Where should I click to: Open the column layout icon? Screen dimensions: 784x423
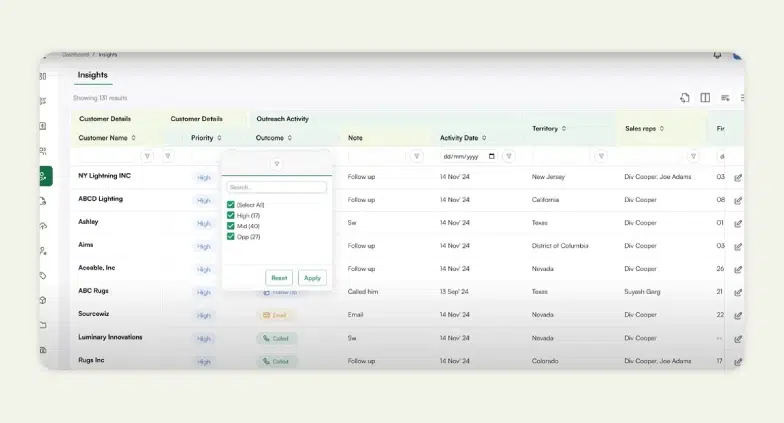[705, 98]
